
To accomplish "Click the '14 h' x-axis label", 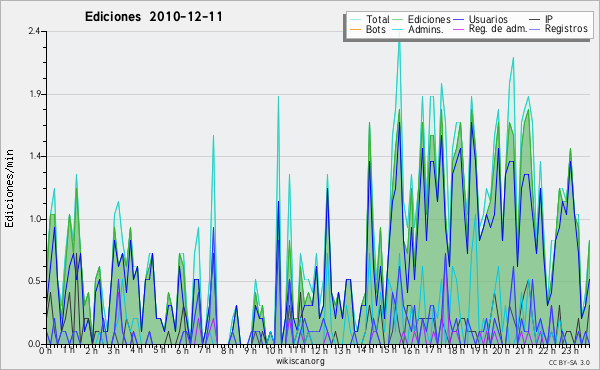I will pos(364,351).
